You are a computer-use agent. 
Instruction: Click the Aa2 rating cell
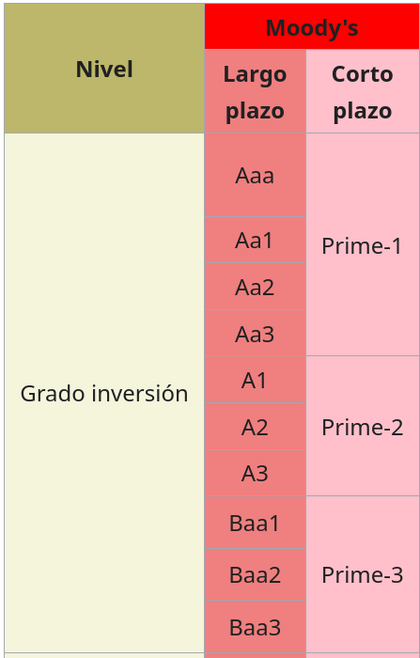tap(255, 287)
